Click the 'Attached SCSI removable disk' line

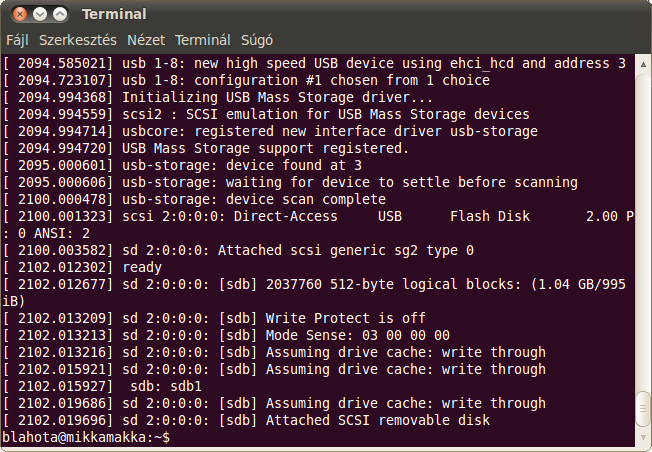[378, 420]
